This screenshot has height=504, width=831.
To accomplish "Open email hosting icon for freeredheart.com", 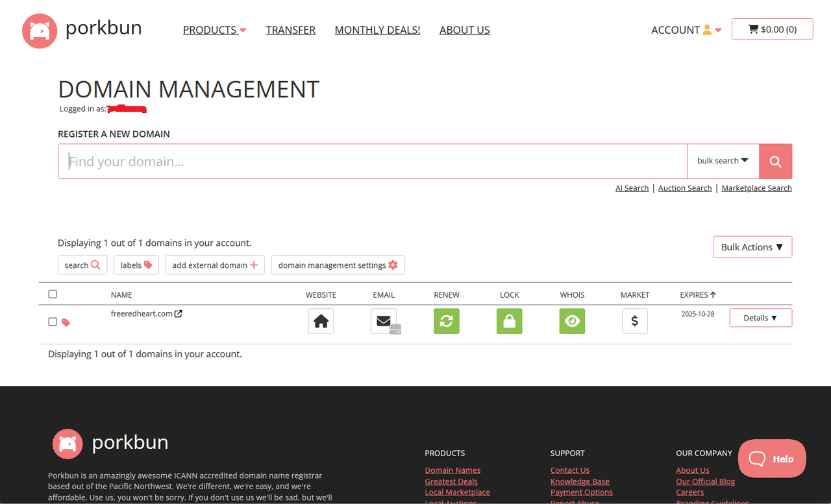I will click(384, 321).
